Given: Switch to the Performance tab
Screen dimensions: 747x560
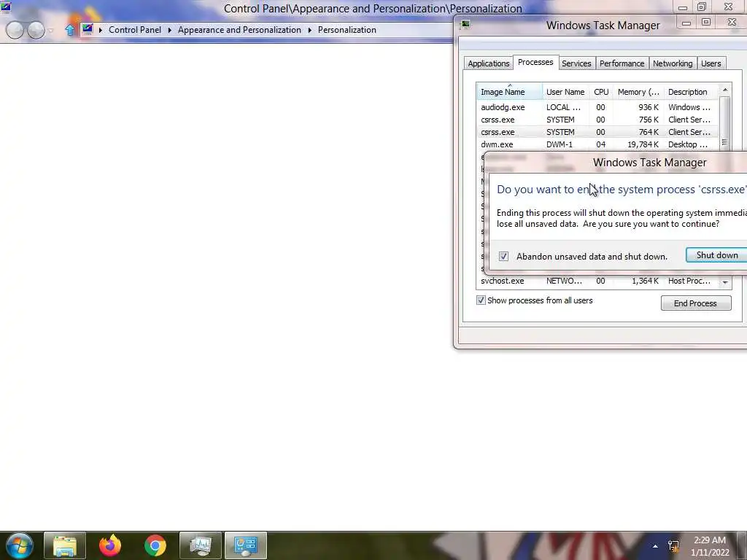Looking at the screenshot, I should pyautogui.click(x=622, y=63).
